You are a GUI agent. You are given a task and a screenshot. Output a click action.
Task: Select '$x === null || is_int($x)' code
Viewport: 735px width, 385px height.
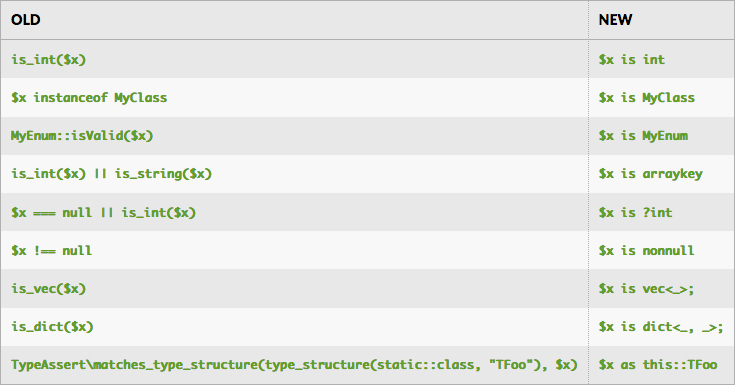(x=104, y=212)
